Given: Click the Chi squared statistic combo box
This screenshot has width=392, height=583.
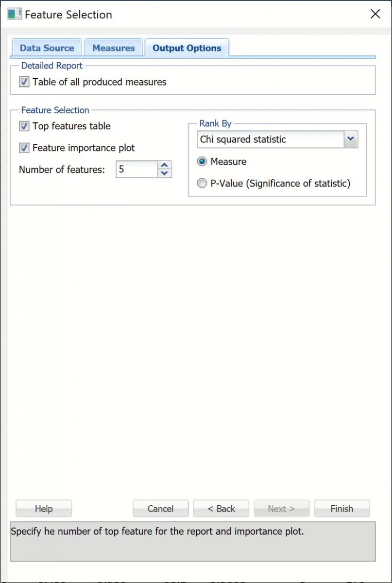Looking at the screenshot, I should click(270, 139).
